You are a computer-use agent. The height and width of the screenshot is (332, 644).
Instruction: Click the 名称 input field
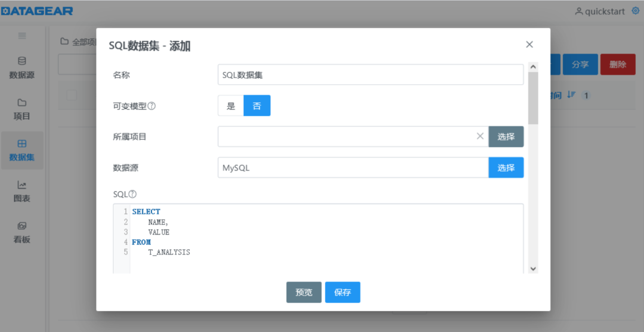click(x=370, y=75)
